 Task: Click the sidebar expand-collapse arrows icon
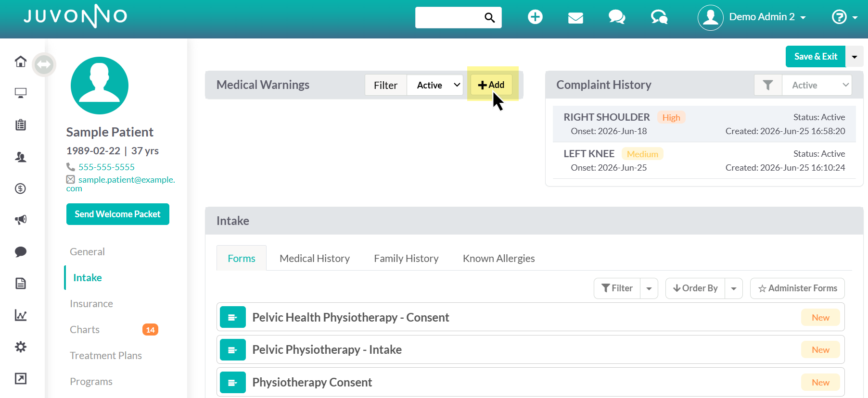44,64
